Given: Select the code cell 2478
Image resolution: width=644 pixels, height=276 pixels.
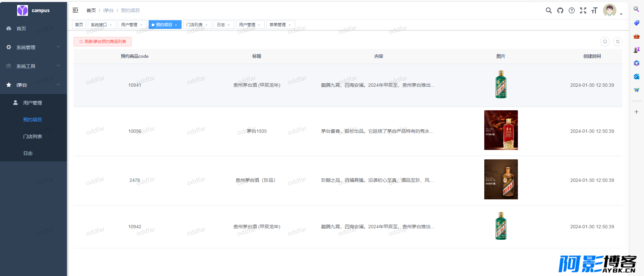Looking at the screenshot, I should (x=135, y=180).
